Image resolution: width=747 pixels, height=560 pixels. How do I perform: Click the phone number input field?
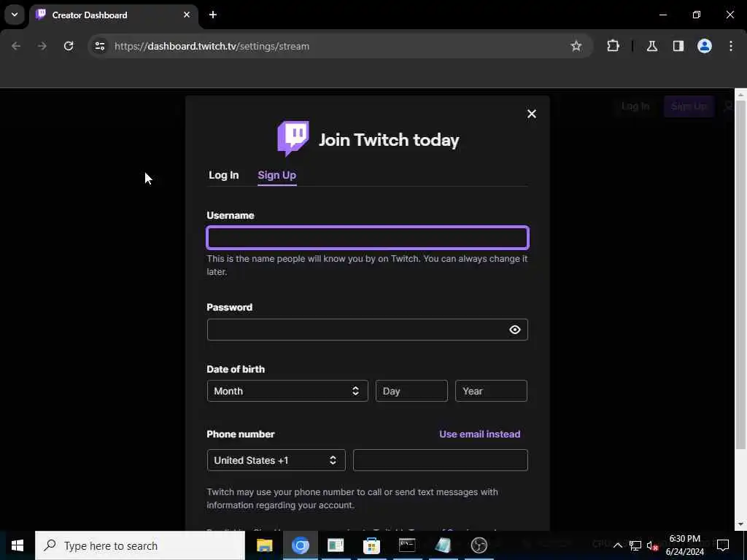tap(440, 461)
